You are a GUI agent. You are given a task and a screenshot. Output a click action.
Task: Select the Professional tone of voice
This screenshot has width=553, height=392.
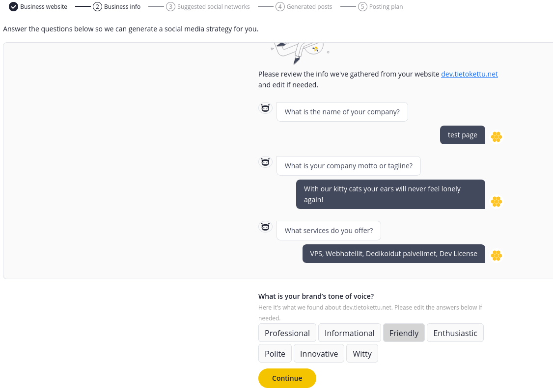[x=287, y=333]
